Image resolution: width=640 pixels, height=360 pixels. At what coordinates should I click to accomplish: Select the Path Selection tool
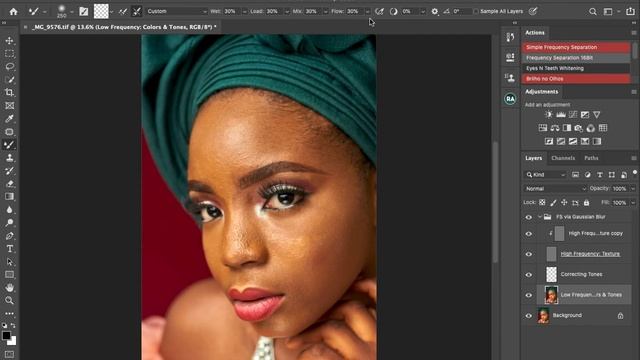[x=9, y=262]
